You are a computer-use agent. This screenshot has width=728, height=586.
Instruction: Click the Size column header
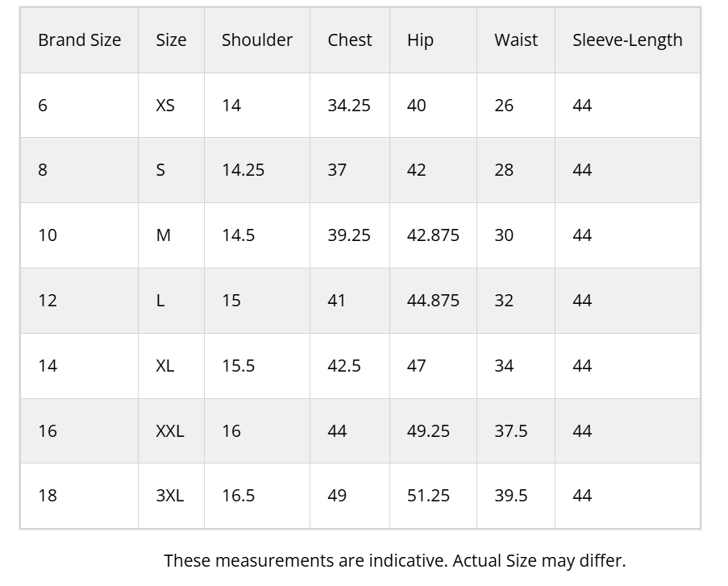(x=171, y=40)
